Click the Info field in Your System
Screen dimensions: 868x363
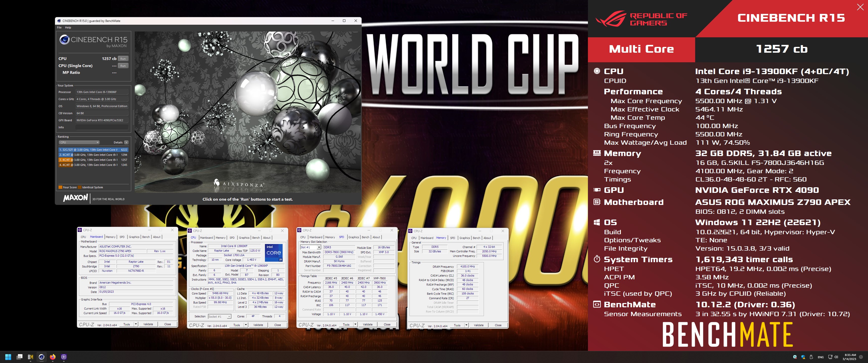[x=102, y=127]
